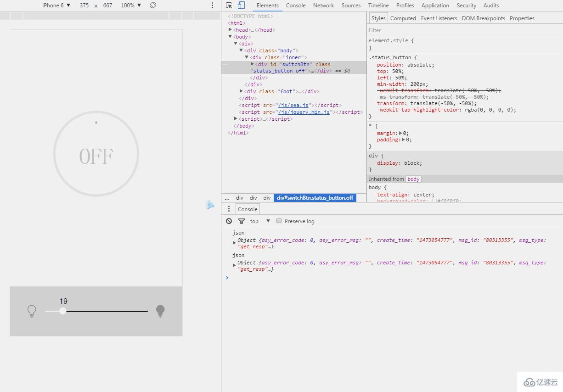Select the inspect element cursor tool
This screenshot has height=392, width=563.
(x=229, y=6)
